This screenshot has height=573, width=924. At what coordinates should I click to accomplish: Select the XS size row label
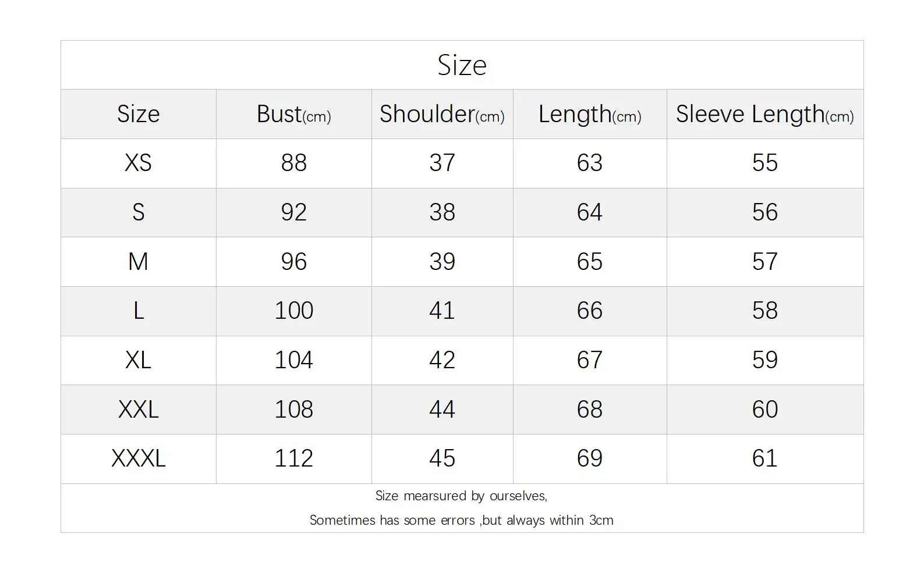pos(138,163)
